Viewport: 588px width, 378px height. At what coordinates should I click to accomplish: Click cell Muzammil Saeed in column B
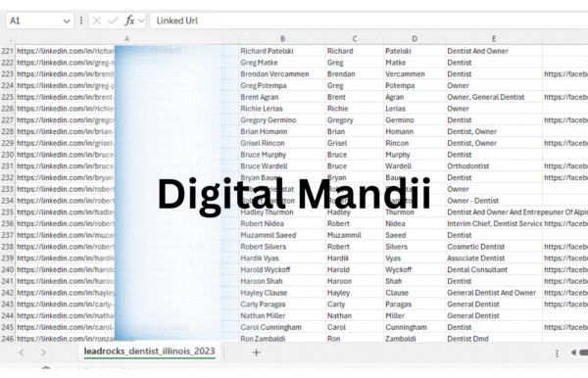point(282,235)
